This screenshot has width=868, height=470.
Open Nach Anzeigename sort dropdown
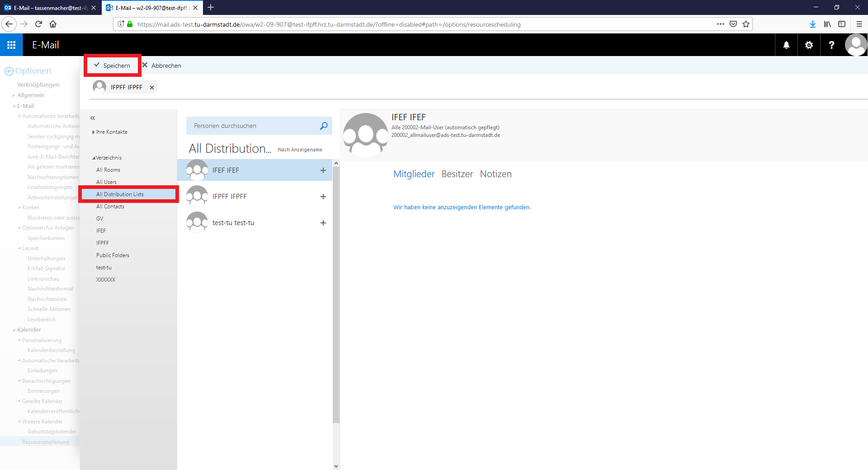click(300, 150)
